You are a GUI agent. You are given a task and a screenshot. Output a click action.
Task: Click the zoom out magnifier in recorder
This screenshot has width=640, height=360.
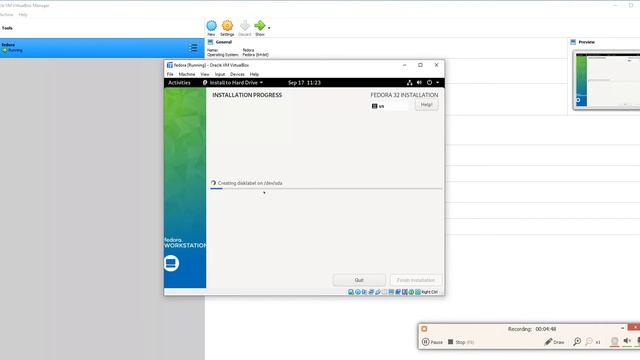pos(589,342)
